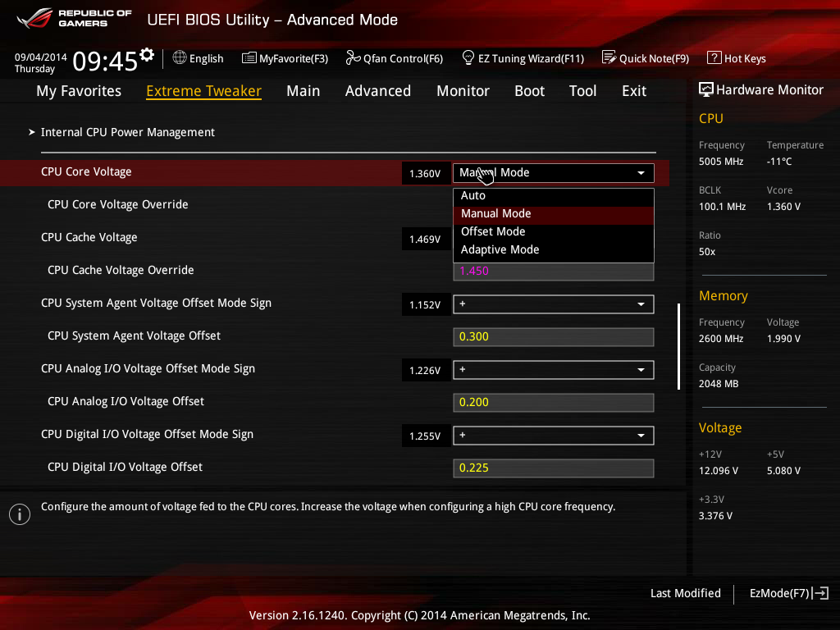This screenshot has height=630, width=840.
Task: Select Offset Mode from the list
Action: coord(554,232)
